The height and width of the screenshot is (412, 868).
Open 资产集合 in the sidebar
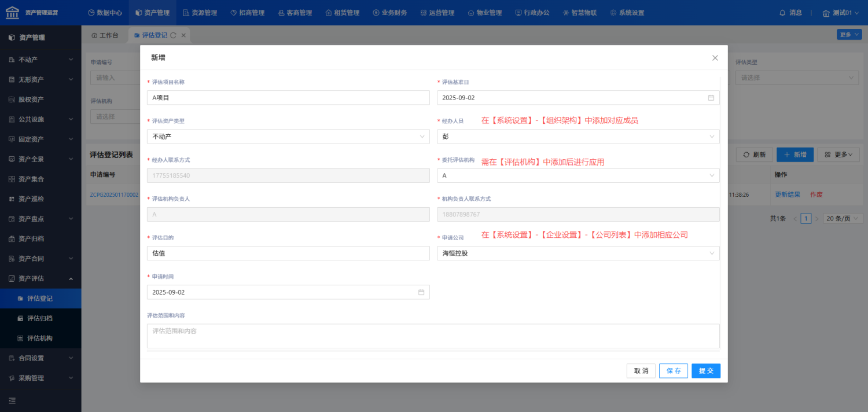click(x=41, y=179)
